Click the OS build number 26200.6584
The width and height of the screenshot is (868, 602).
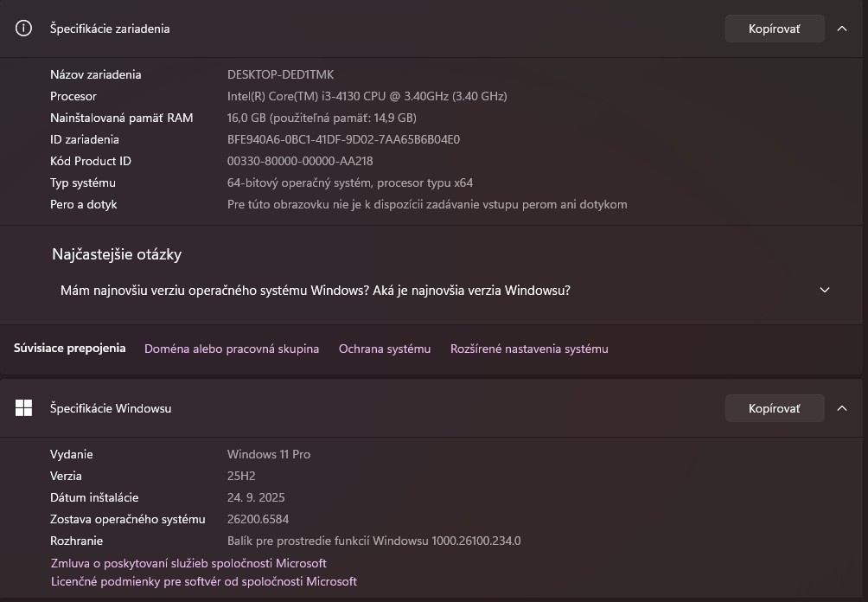pos(258,519)
